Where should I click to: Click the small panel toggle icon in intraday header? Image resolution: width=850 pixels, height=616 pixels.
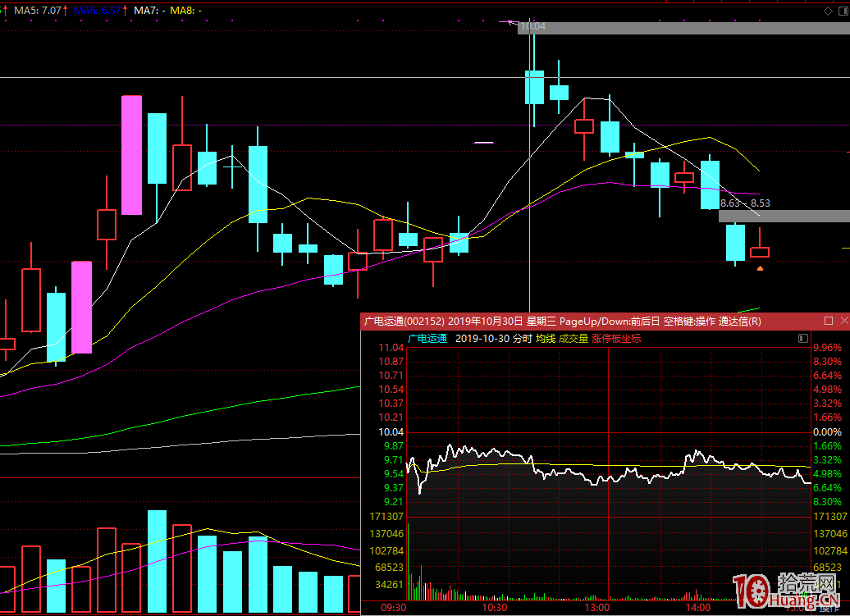(803, 338)
